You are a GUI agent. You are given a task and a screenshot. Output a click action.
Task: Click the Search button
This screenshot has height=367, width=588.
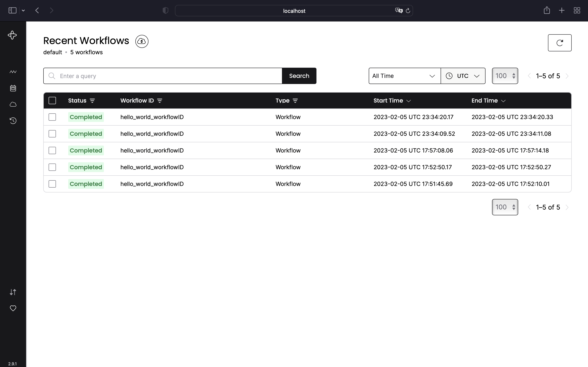click(x=299, y=76)
